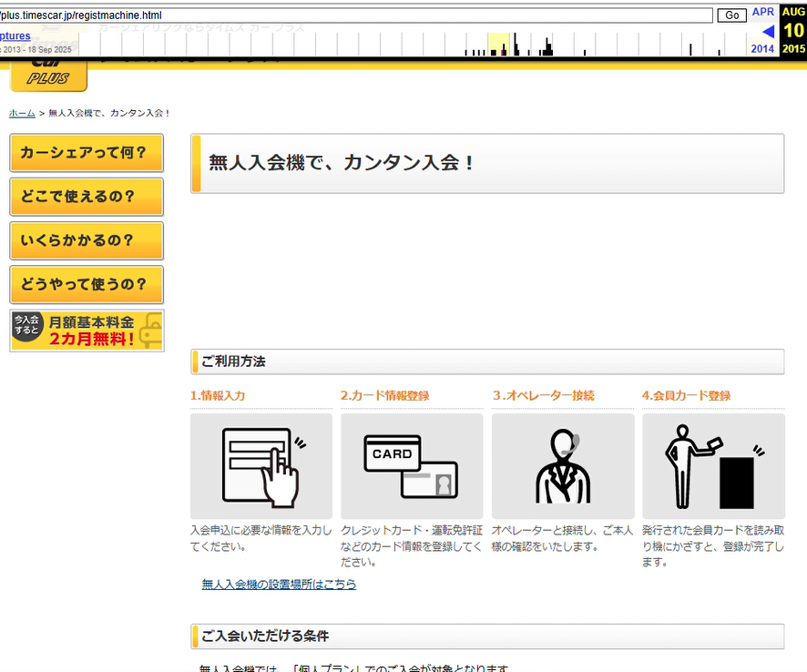Click the 1.情報入力 step heading

[x=218, y=396]
